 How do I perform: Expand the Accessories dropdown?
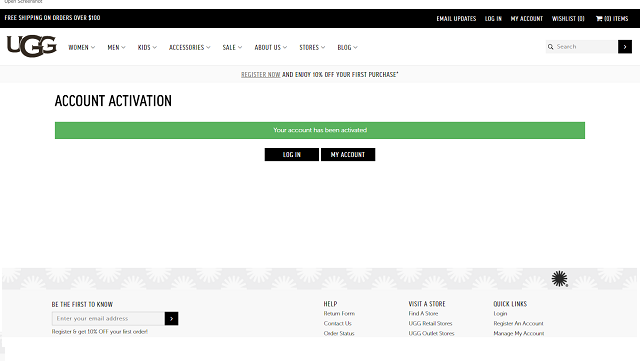pos(189,47)
